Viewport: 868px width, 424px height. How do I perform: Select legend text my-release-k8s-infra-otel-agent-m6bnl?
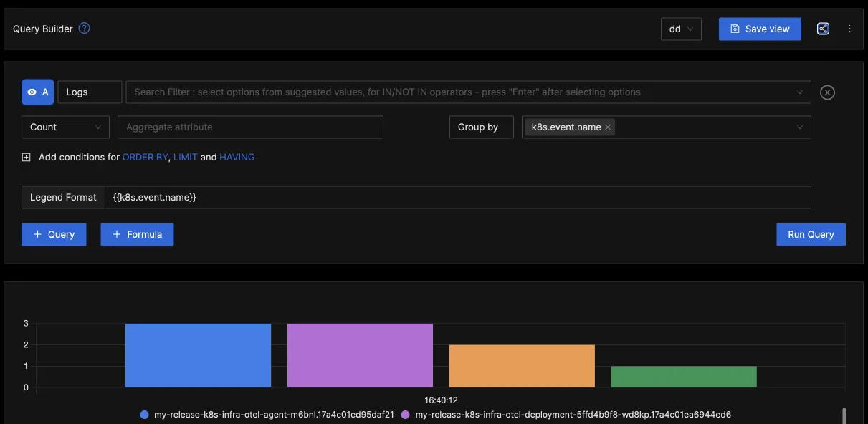(274, 415)
